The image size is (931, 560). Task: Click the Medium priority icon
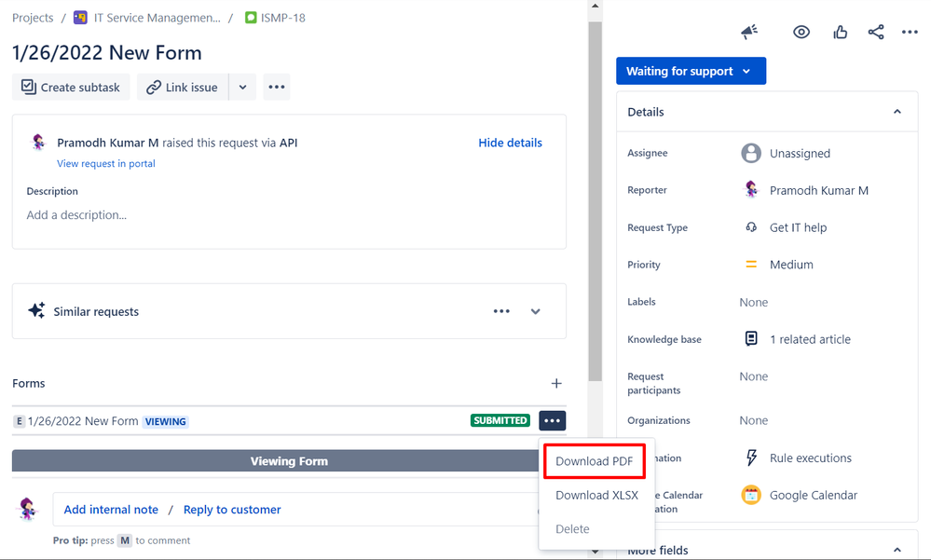point(751,265)
